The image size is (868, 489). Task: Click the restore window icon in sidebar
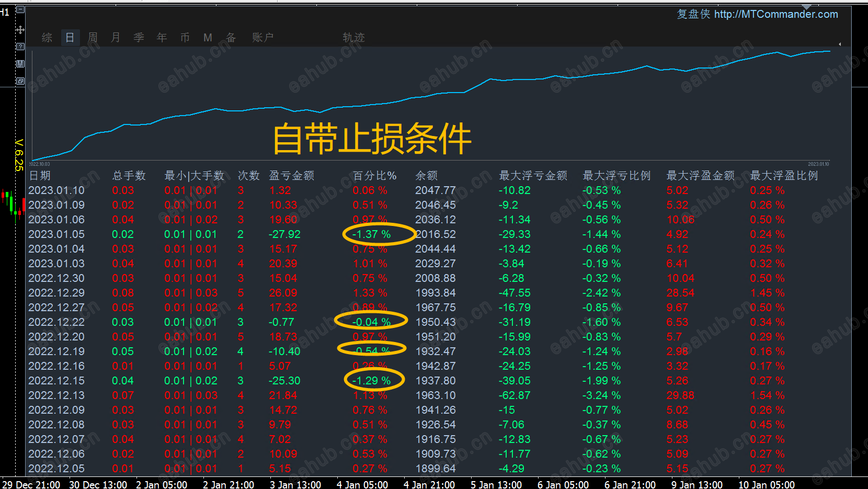tap(20, 81)
